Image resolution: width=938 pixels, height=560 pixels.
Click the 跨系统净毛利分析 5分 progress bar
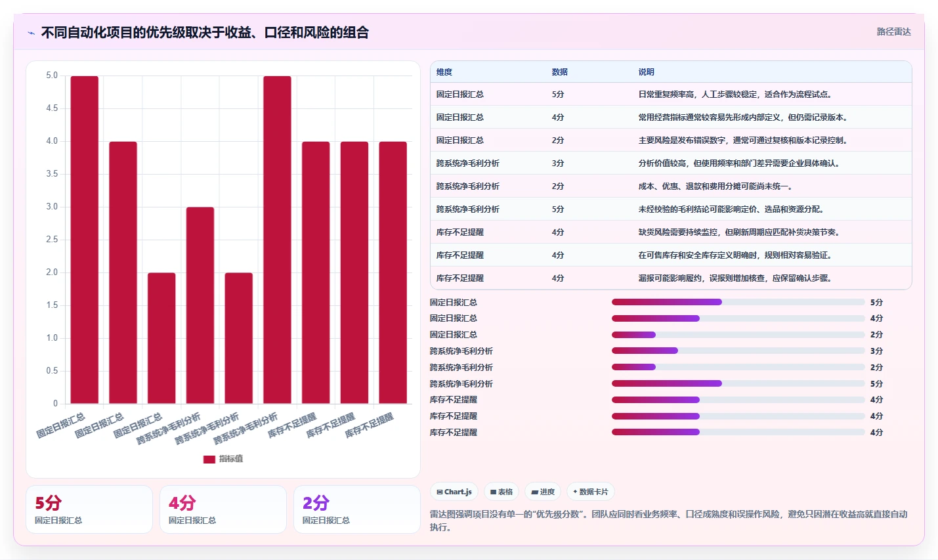click(x=738, y=383)
